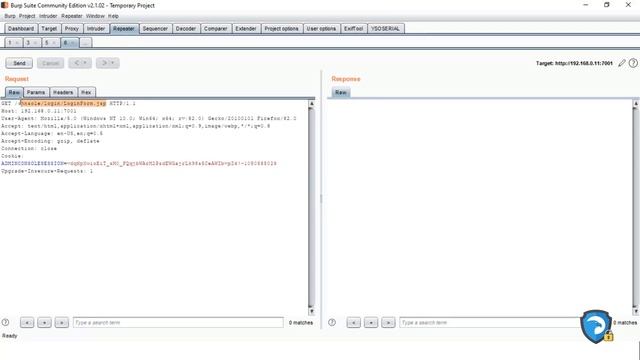This screenshot has height=360, width=640.
Task: Select Repeater sub-tab 5
Action: click(x=50, y=42)
